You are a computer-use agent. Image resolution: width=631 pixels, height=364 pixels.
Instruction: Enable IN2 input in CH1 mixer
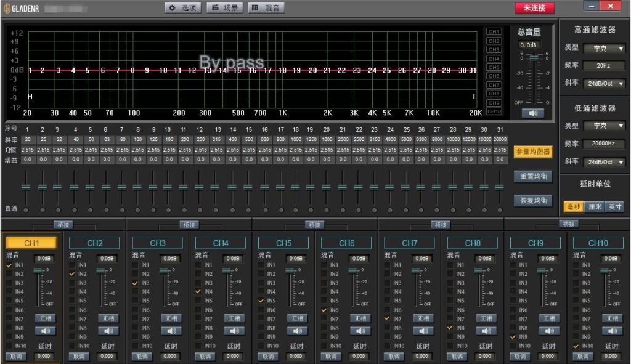(9, 274)
